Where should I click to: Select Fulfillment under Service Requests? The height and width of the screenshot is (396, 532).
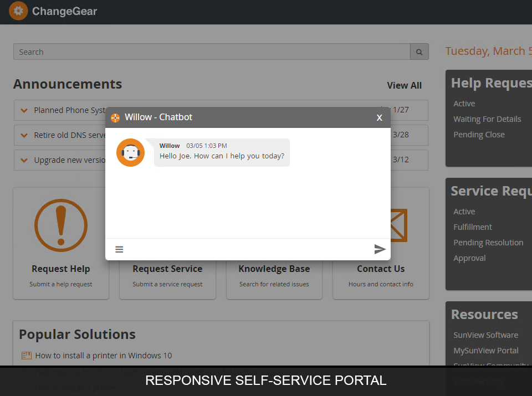coord(472,227)
